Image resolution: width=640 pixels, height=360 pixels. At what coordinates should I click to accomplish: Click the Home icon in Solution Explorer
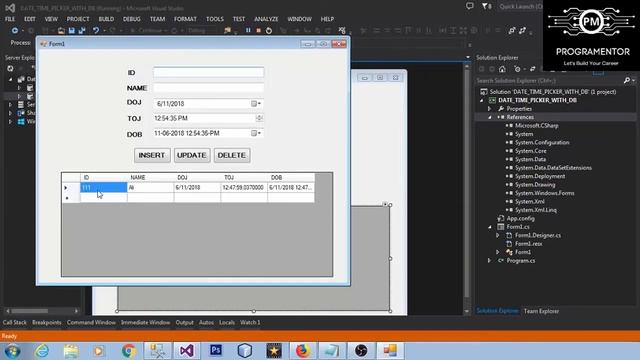(502, 69)
